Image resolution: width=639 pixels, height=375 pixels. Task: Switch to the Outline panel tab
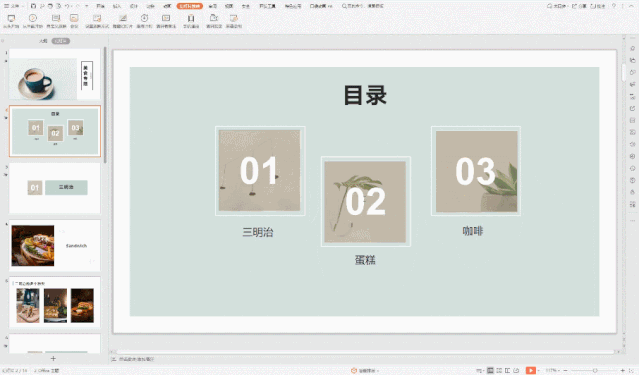tap(43, 41)
